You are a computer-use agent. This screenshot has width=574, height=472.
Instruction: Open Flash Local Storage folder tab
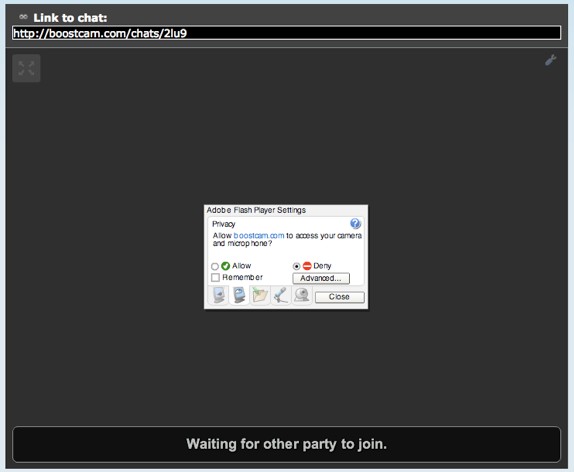pyautogui.click(x=260, y=296)
